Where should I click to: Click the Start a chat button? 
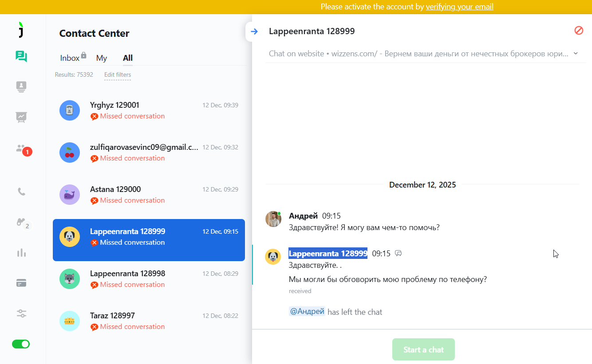[423, 349]
